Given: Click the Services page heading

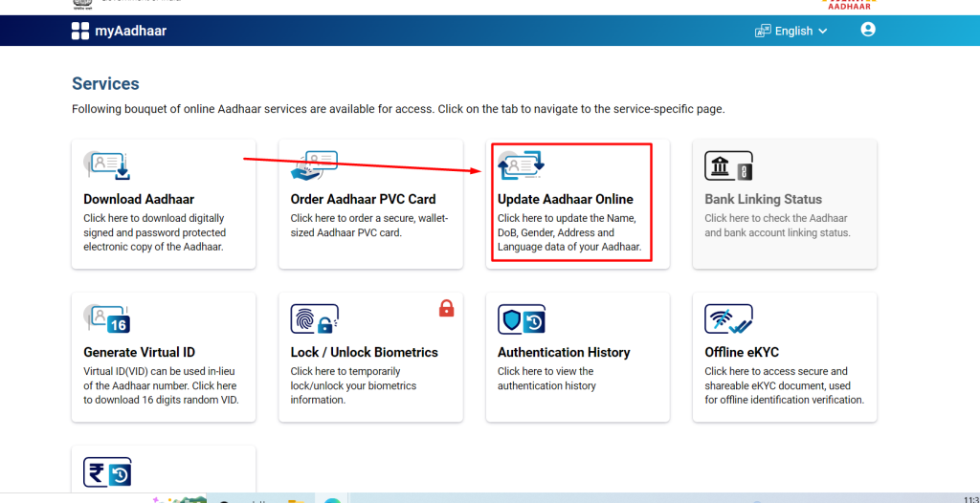Looking at the screenshot, I should pyautogui.click(x=105, y=84).
